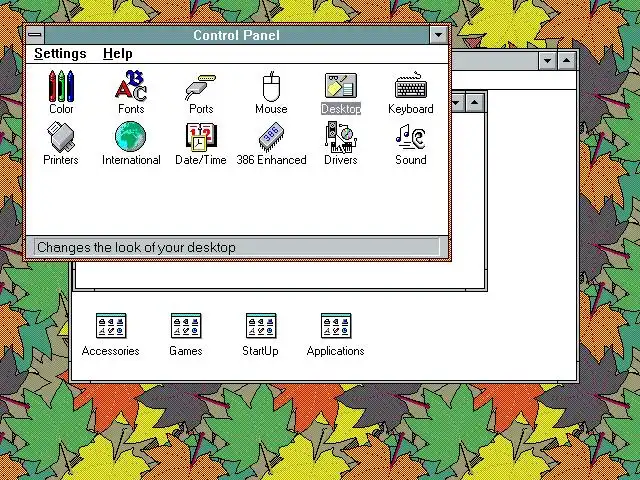Click Program Manager's minimize down arrow
Image resolution: width=640 pixels, height=480 pixels.
[547, 61]
